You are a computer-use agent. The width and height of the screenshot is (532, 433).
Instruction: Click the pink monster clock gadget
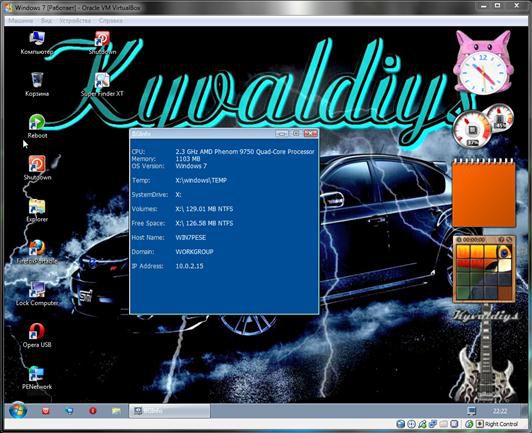[x=482, y=63]
